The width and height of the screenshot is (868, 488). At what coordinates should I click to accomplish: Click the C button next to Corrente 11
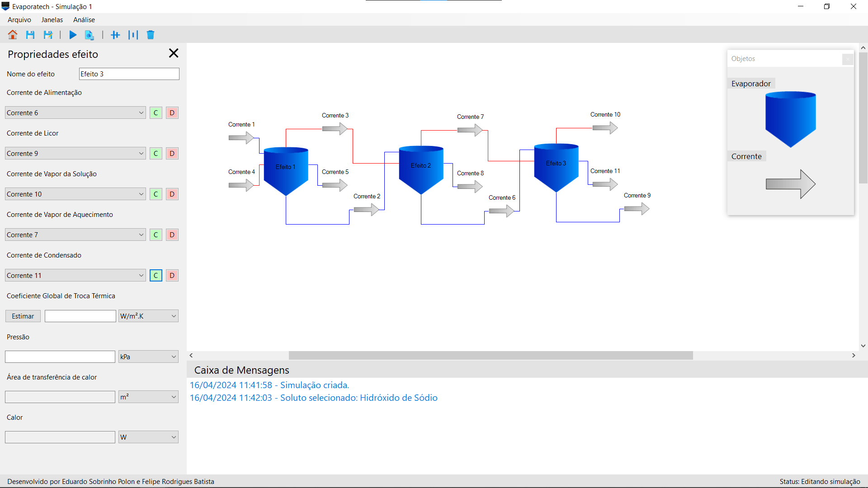[156, 275]
